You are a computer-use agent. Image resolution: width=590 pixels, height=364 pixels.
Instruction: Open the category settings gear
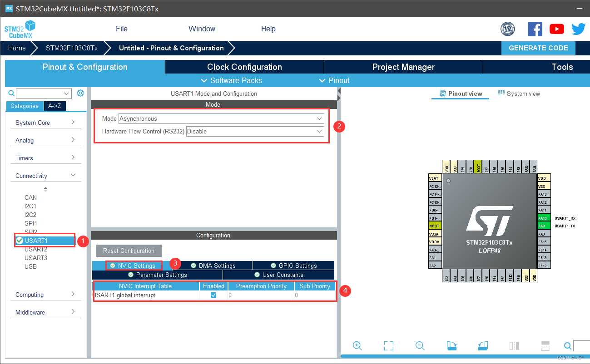click(80, 93)
